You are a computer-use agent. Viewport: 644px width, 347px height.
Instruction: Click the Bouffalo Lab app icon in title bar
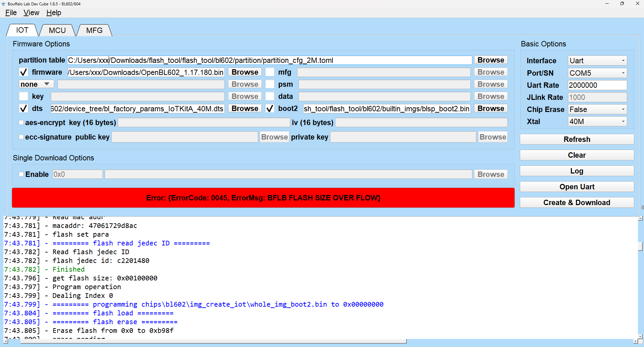point(4,4)
